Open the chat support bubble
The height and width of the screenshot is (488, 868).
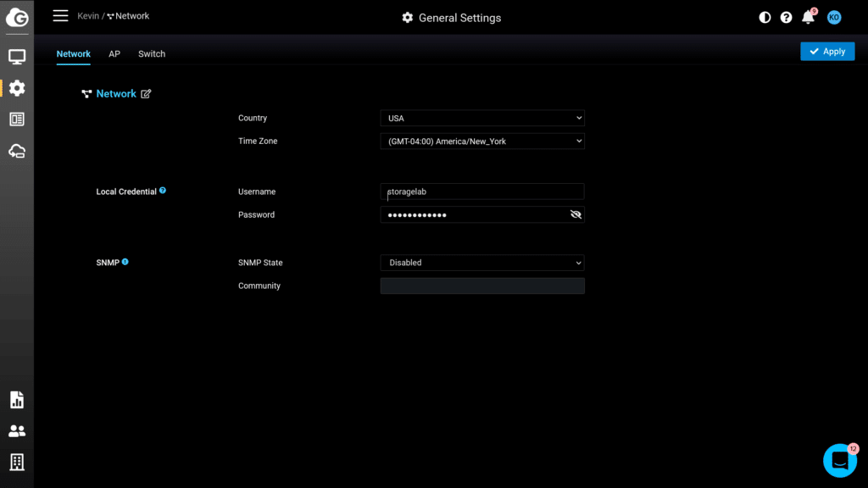point(840,460)
